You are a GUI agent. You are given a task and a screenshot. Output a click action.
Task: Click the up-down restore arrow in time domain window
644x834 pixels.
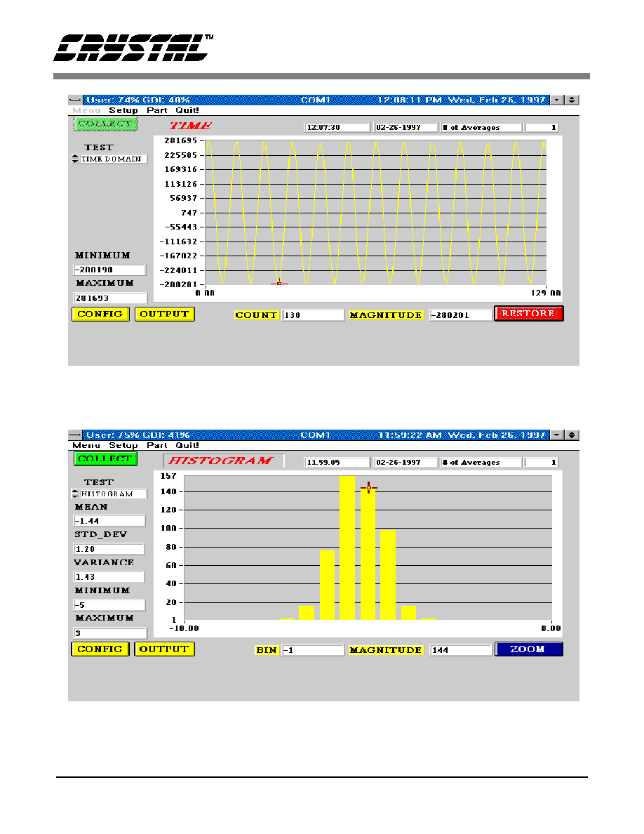572,100
